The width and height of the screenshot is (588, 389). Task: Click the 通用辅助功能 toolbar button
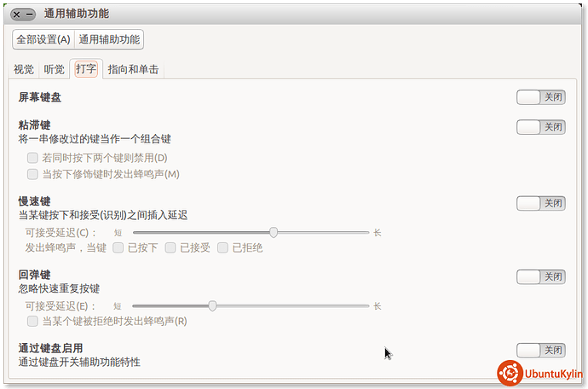[109, 39]
